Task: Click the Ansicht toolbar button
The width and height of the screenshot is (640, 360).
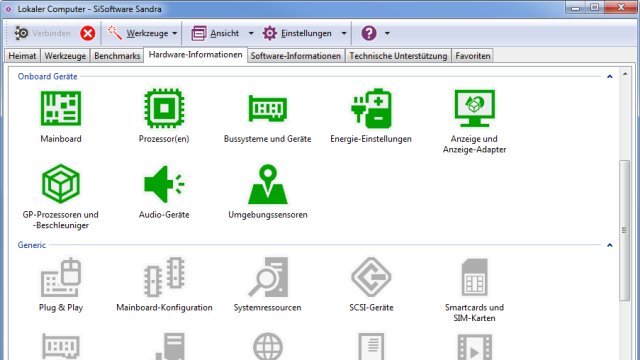Action: [x=215, y=33]
